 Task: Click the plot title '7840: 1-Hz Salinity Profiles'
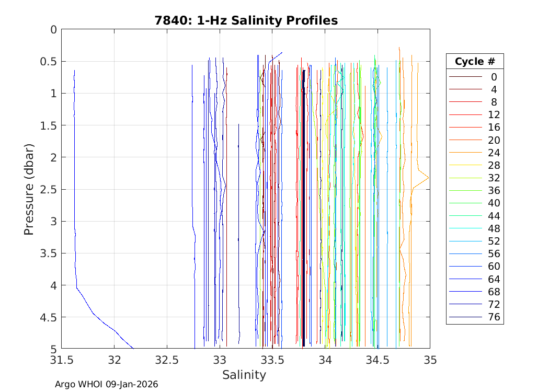pyautogui.click(x=246, y=20)
